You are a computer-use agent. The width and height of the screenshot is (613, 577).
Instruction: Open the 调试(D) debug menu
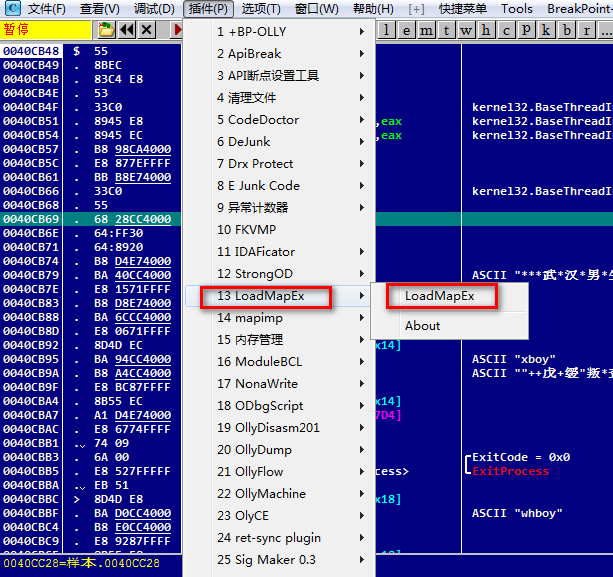pos(154,9)
